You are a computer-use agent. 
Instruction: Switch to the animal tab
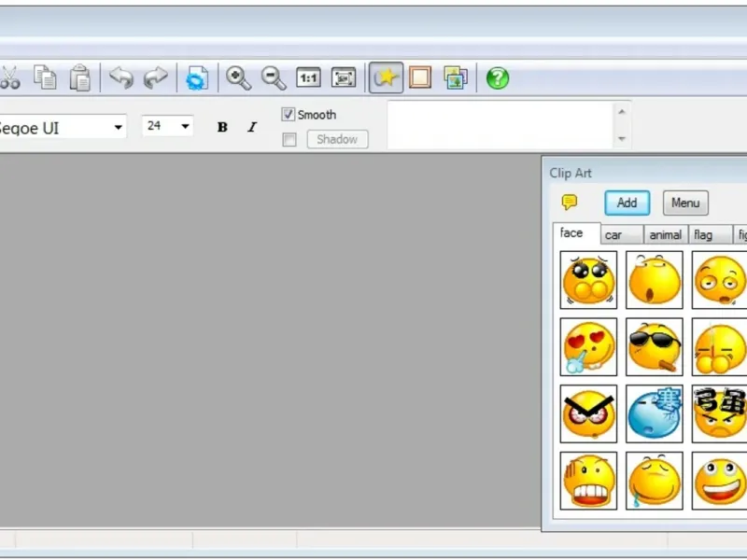665,235
